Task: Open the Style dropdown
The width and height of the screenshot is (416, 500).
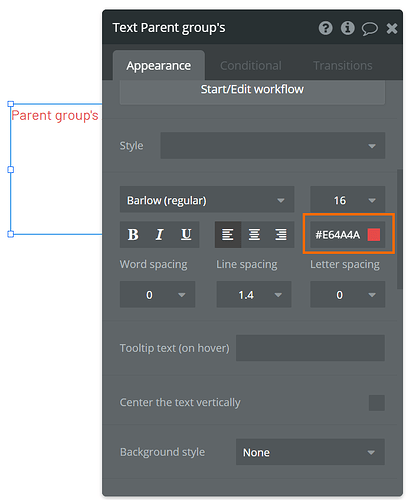Action: (x=273, y=146)
